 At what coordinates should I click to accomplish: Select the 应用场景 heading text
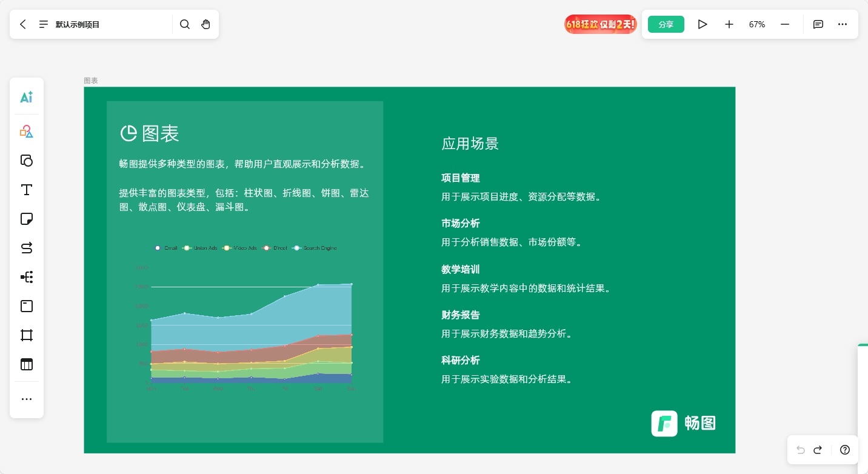470,144
